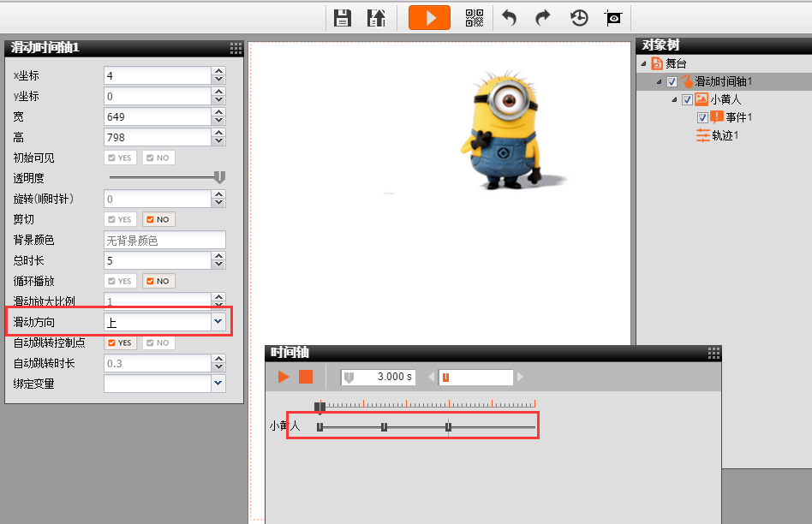
Task: Click the x坐标 stepper arrows
Action: click(x=219, y=75)
